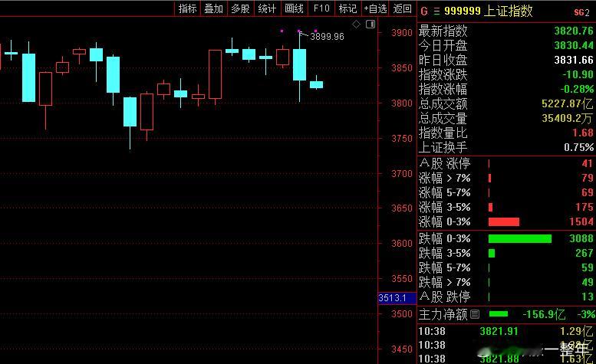596x364 pixels.
Task: Click the 涨幅 5-7% count 69
Action: pos(588,192)
